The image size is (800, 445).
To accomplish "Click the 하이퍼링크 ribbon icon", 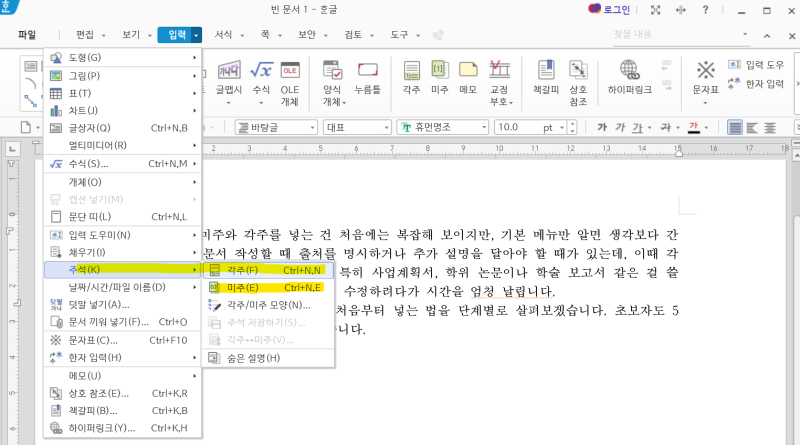I will [630, 78].
